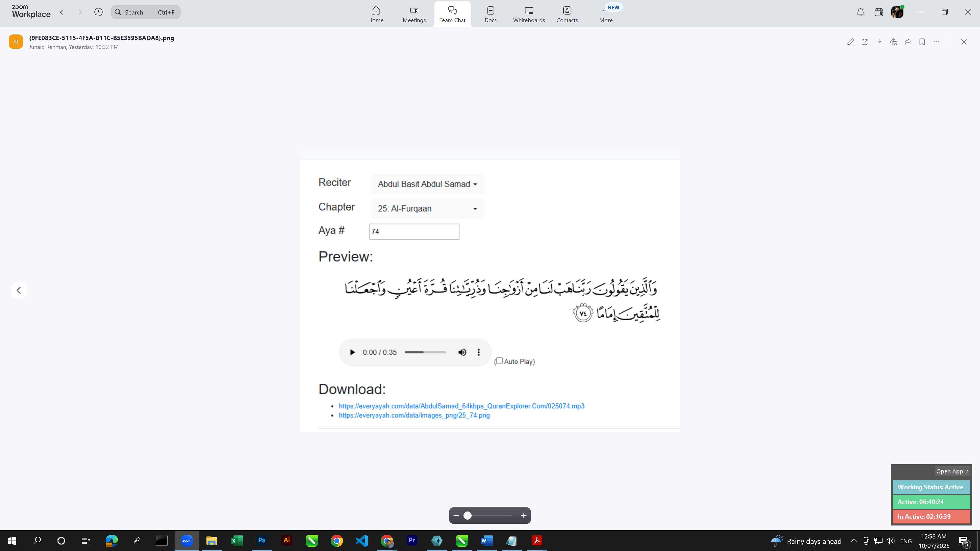Viewport: 980px width, 551px height.
Task: Switch to the Team Chat tab
Action: click(x=452, y=15)
